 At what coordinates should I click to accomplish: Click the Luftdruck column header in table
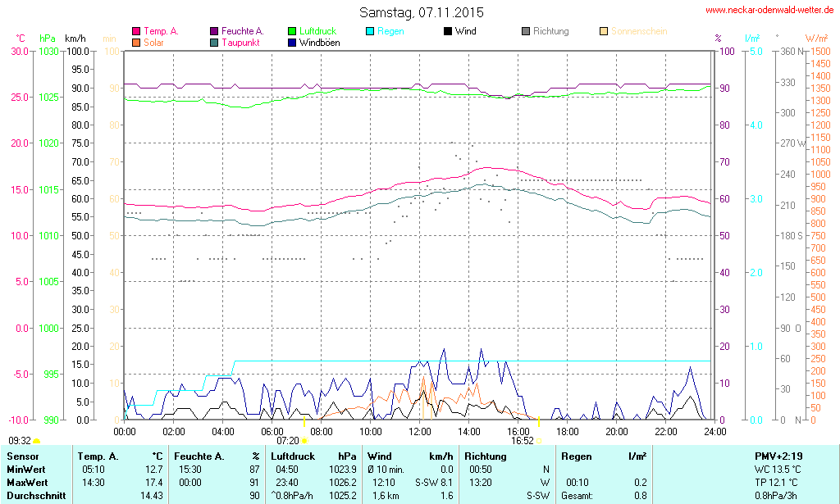292,456
